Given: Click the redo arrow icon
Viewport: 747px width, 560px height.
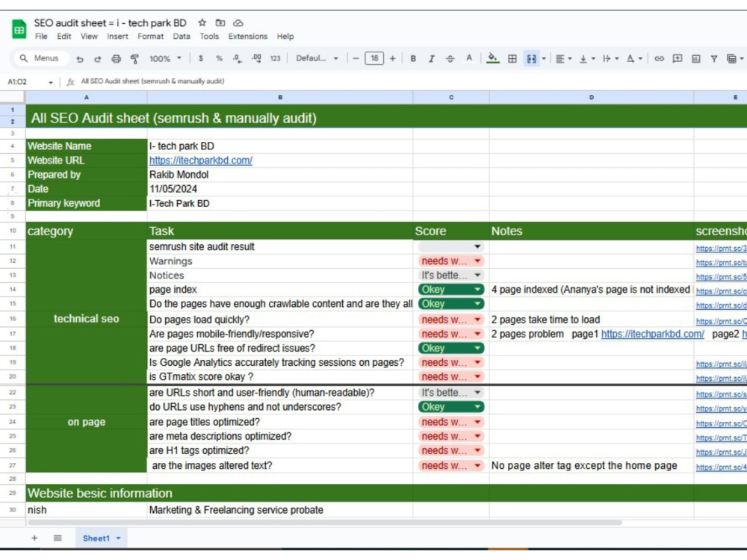Looking at the screenshot, I should [98, 58].
